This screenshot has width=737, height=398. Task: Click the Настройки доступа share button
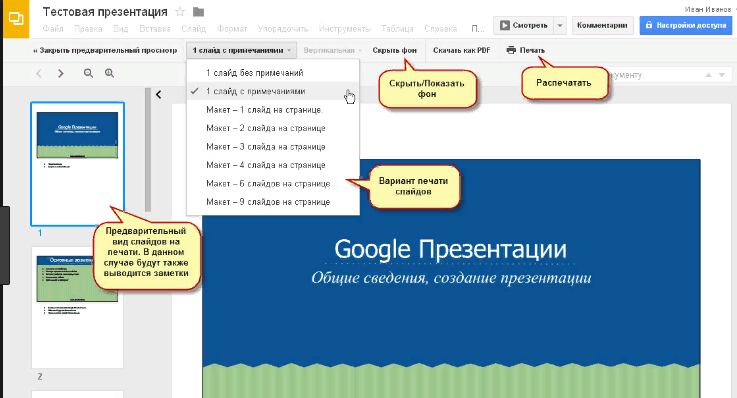click(686, 25)
